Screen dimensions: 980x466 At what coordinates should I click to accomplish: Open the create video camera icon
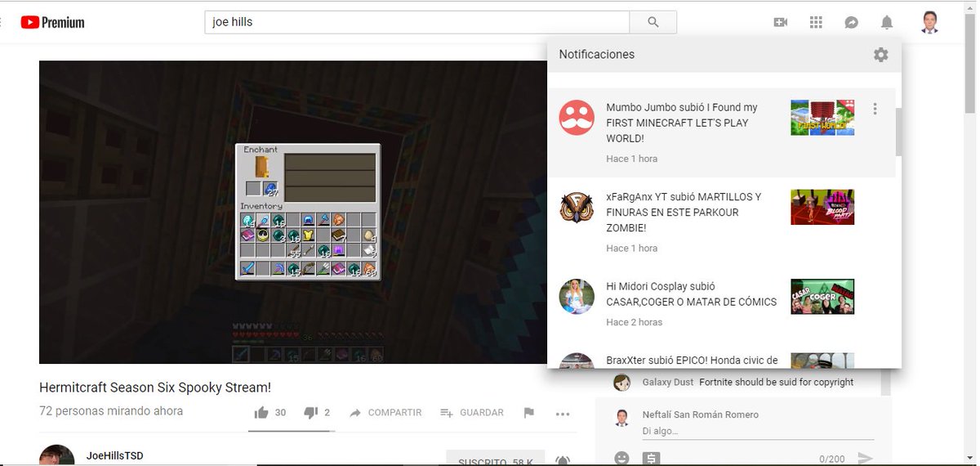click(781, 22)
